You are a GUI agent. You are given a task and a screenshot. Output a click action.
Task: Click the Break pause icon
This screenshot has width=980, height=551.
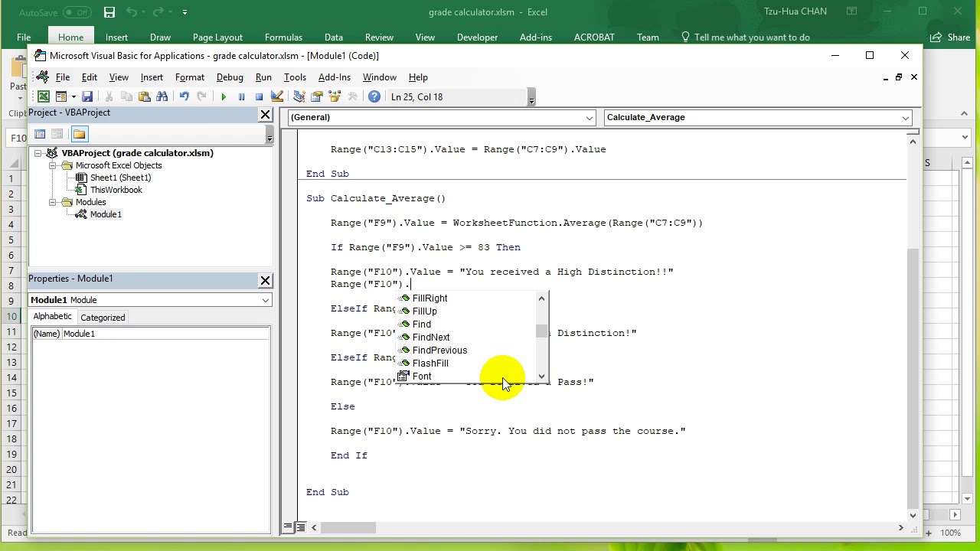pos(241,96)
